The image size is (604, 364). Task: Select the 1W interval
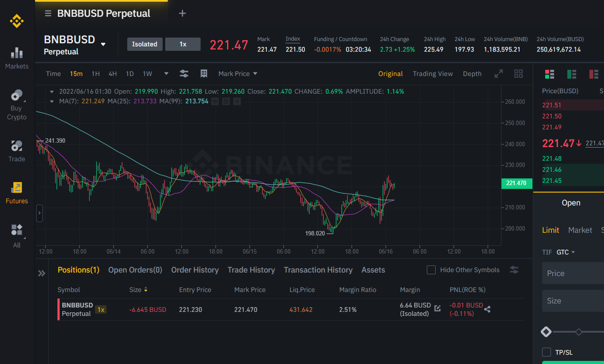pyautogui.click(x=147, y=74)
